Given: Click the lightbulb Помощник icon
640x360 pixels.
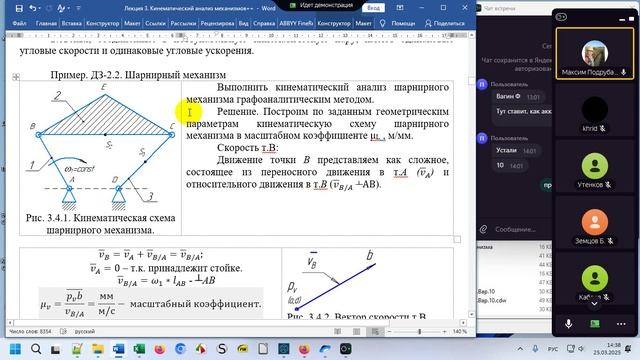Looking at the screenshot, I should pyautogui.click(x=382, y=23).
